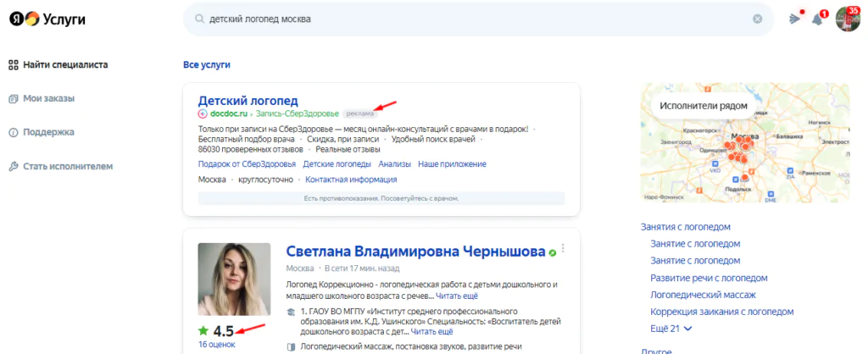Click the book icon beside Логопедический массаж line
This screenshot has width=868, height=354.
click(x=292, y=347)
